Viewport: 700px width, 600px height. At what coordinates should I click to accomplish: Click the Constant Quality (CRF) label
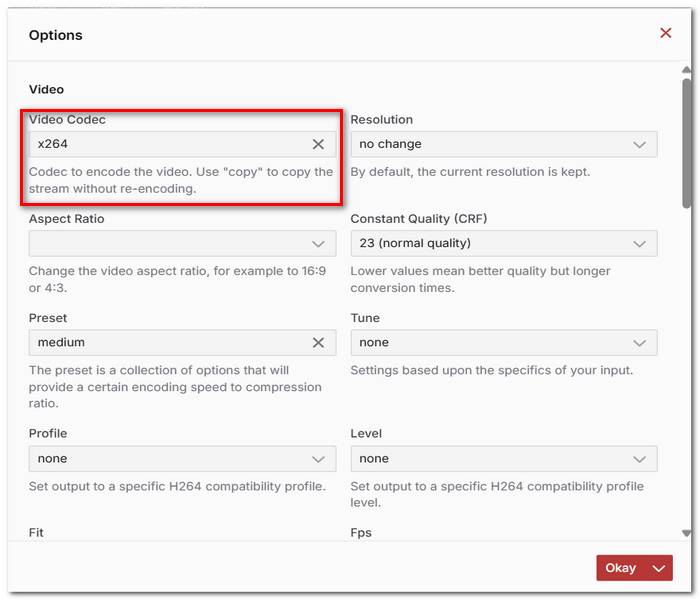pyautogui.click(x=419, y=219)
